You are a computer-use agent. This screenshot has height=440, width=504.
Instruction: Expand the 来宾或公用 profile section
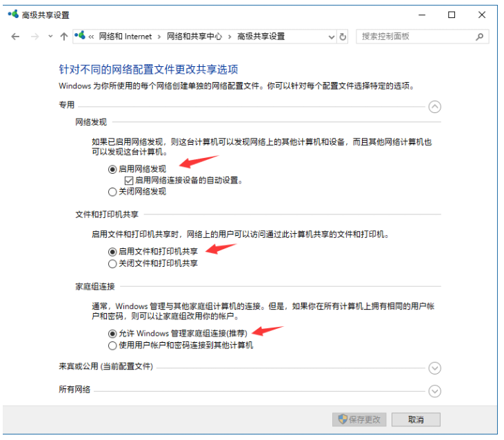[x=434, y=368]
